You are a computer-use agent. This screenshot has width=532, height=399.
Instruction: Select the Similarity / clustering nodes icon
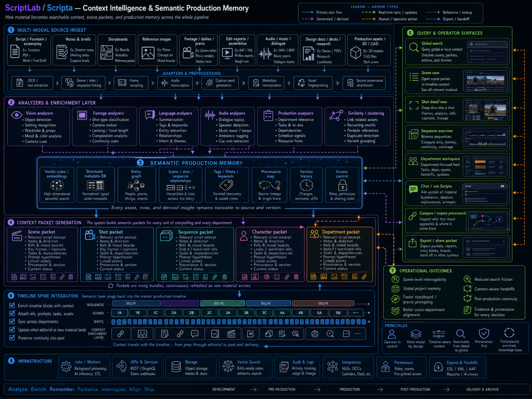[x=336, y=115]
